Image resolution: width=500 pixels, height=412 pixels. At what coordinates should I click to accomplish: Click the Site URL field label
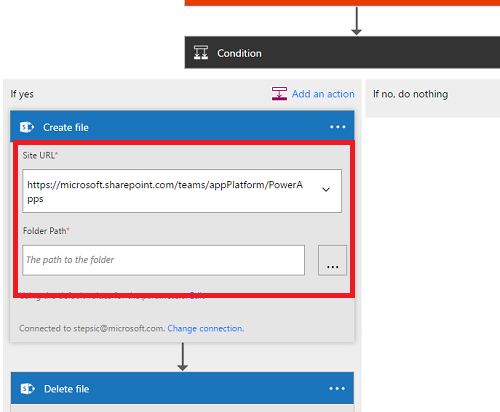click(40, 155)
